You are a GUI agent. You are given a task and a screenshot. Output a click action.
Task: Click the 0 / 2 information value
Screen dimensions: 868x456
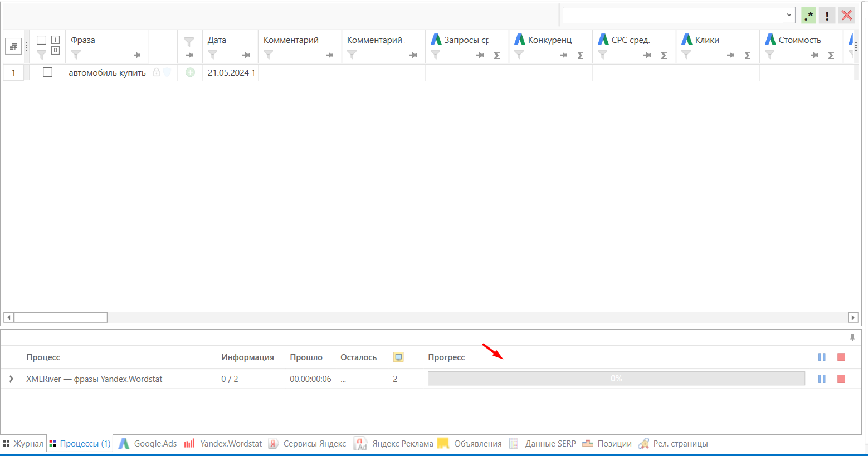pyautogui.click(x=230, y=379)
